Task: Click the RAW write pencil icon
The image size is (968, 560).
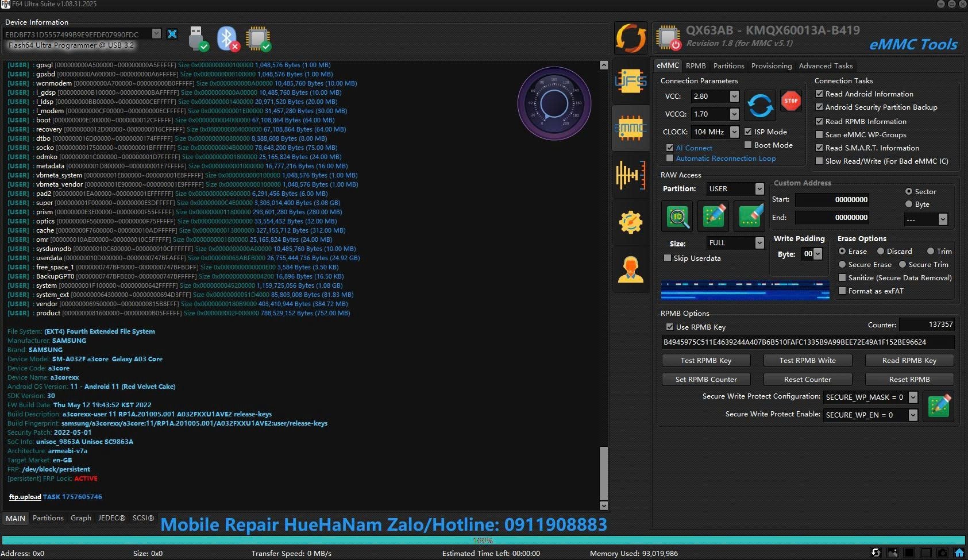Action: [x=714, y=216]
